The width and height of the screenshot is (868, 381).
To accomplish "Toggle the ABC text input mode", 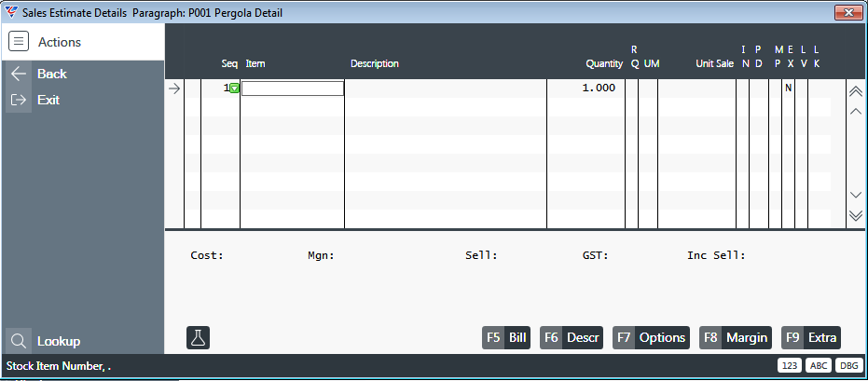I will point(819,365).
